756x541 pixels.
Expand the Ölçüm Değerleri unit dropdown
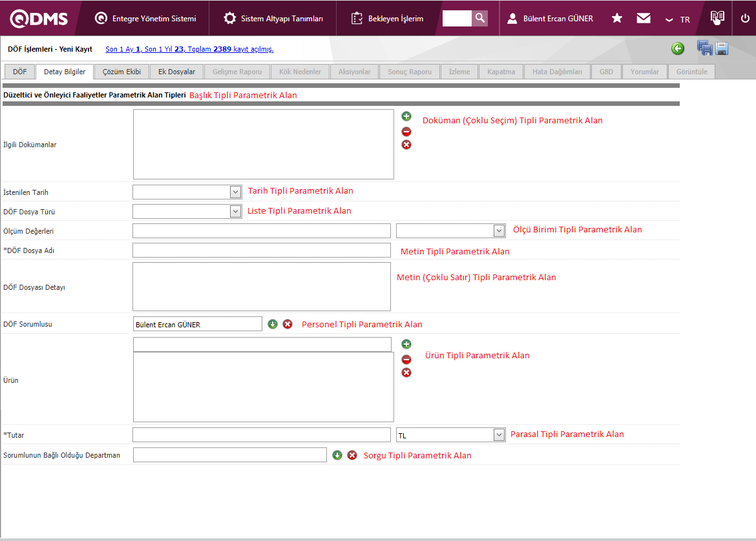coord(499,230)
